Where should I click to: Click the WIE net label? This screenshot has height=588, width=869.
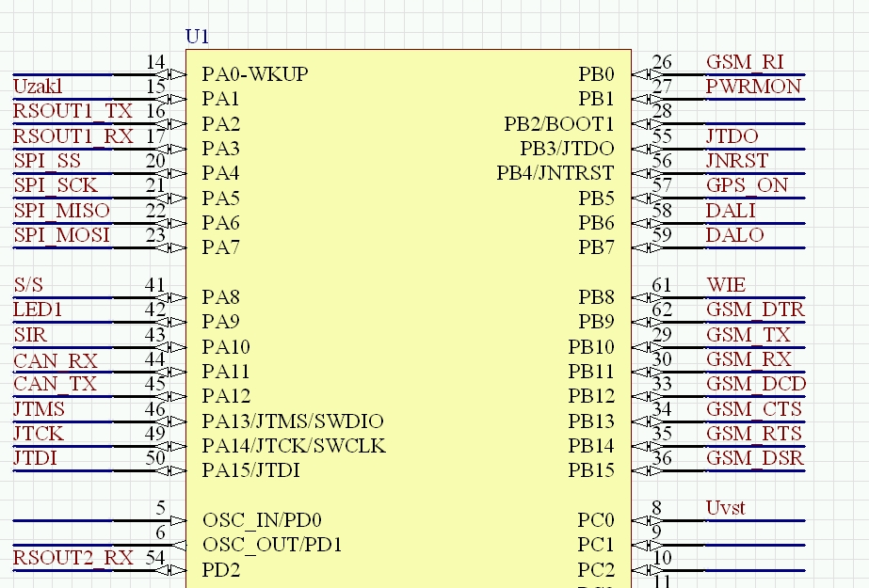click(726, 284)
